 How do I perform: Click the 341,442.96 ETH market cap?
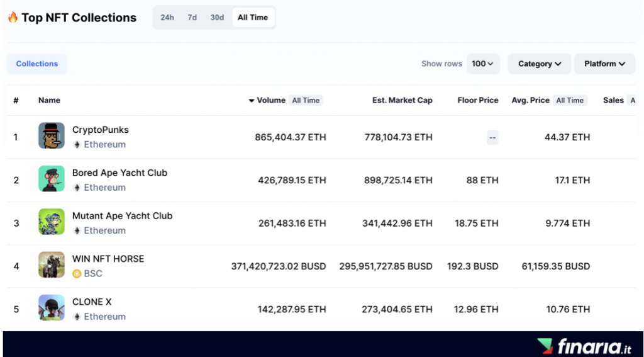click(397, 224)
